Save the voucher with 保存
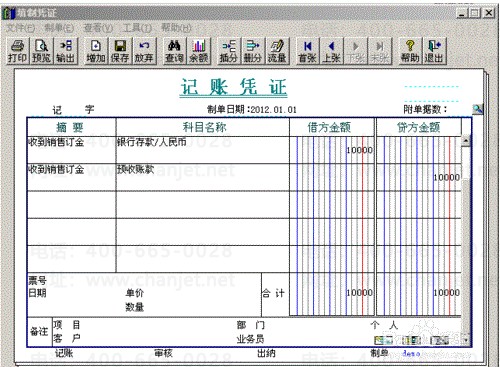500x367 pixels. tap(120, 51)
